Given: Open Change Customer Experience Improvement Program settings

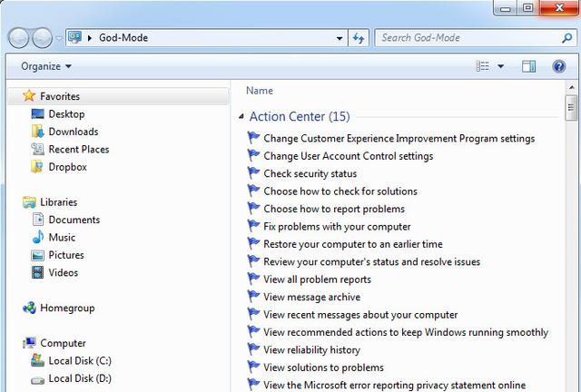Looking at the screenshot, I should (399, 139).
